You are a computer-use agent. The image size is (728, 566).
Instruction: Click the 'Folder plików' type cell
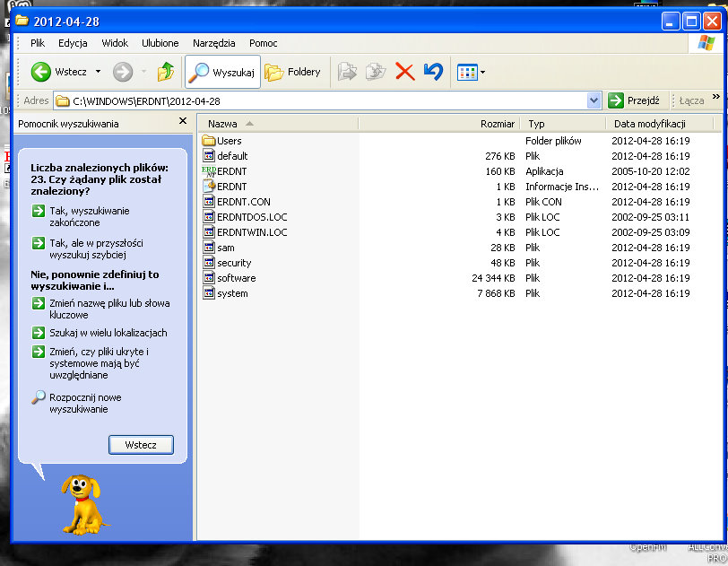pos(553,141)
